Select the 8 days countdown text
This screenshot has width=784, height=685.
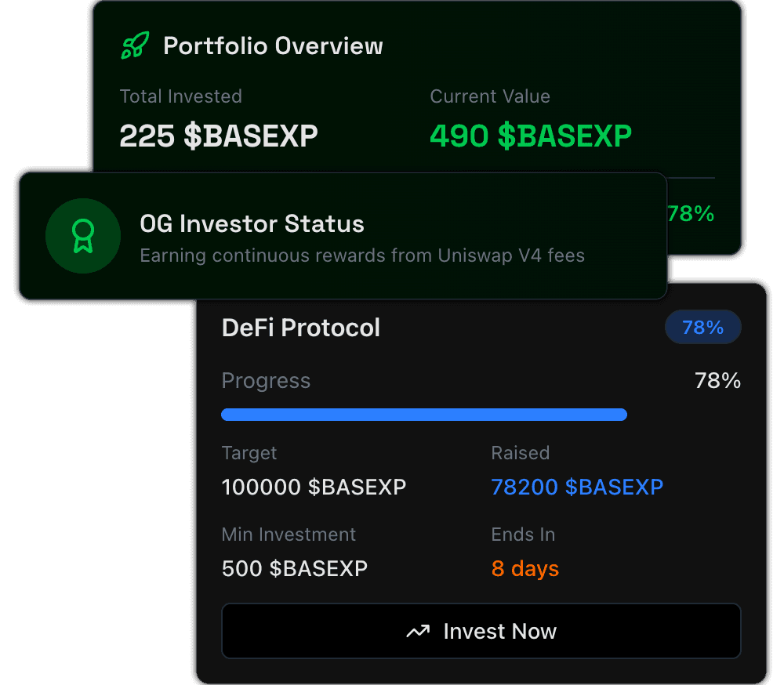point(525,569)
